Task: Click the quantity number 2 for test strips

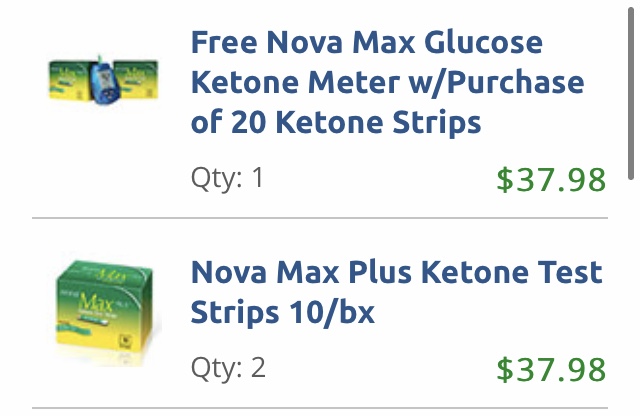Action: tap(258, 367)
